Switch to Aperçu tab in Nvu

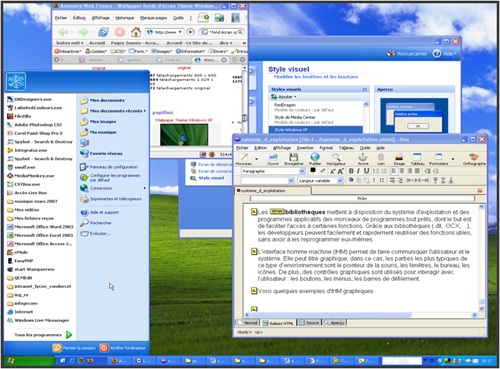click(334, 323)
